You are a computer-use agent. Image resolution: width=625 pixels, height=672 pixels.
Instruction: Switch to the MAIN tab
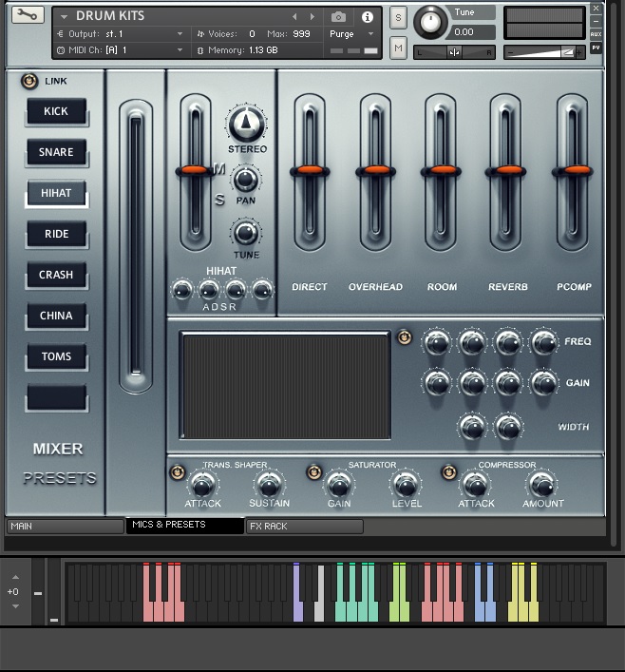pos(66,527)
